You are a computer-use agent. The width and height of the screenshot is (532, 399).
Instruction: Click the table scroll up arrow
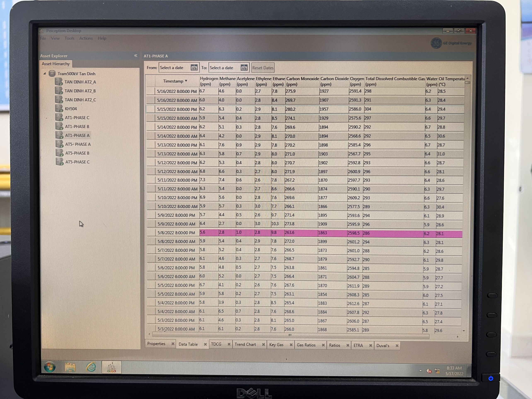(x=467, y=78)
